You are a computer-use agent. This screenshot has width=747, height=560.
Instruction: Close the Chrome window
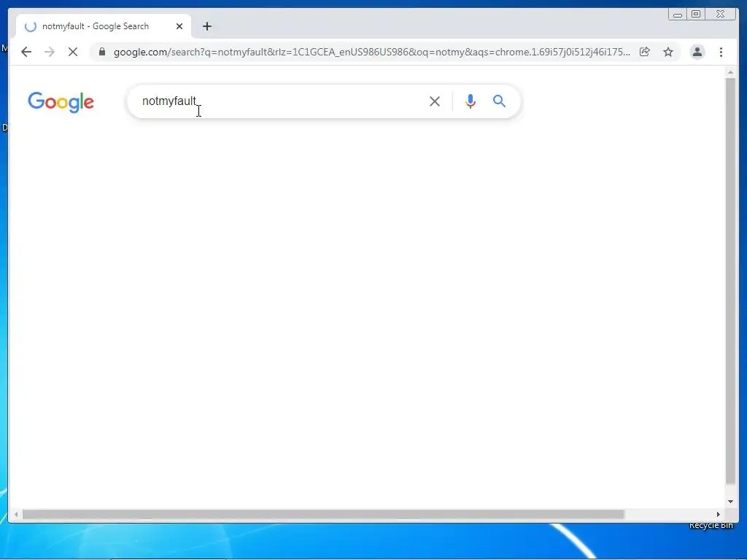[x=721, y=15]
